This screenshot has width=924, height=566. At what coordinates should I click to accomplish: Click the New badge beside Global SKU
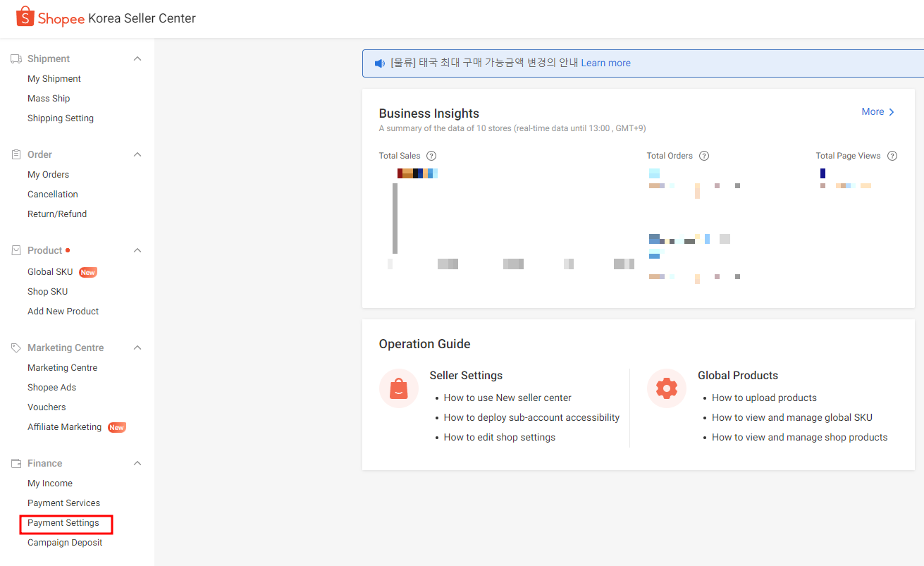click(88, 272)
